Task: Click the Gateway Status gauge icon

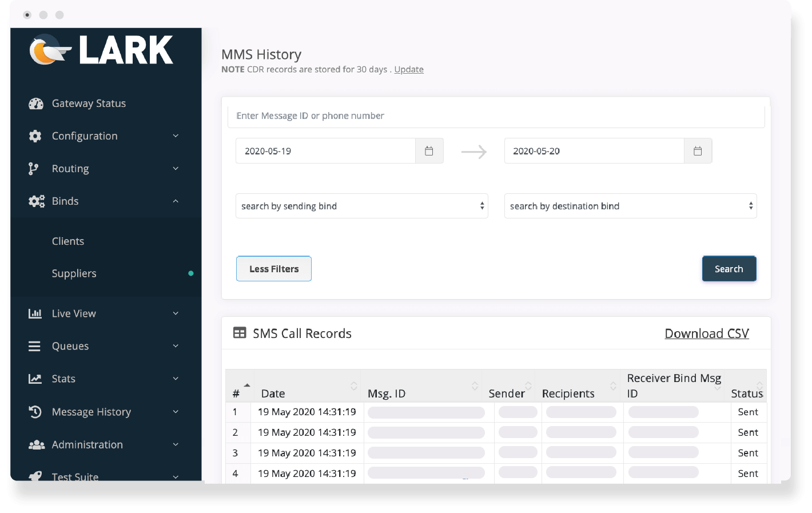Action: point(35,104)
